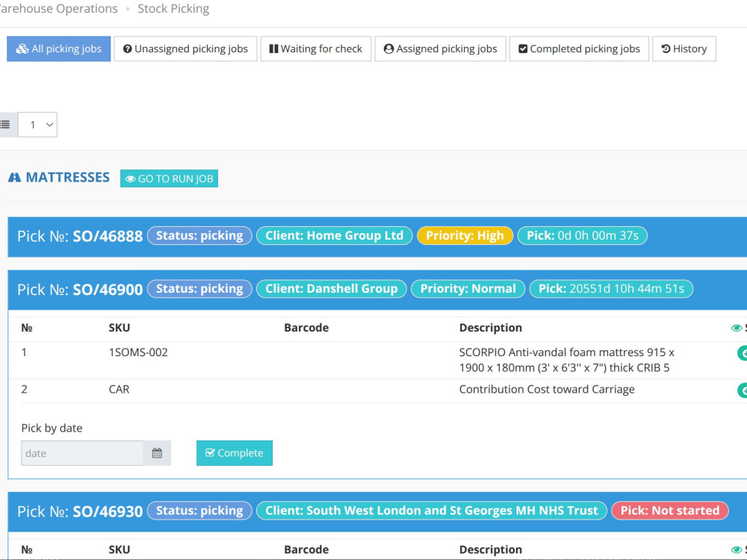Click the pick timer 0d 0h 00m 37s badge
Image resolution: width=747 pixels, height=560 pixels.
(x=582, y=236)
